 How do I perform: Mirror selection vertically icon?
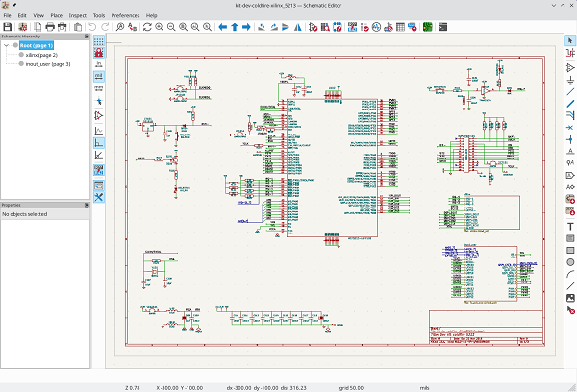tap(286, 27)
